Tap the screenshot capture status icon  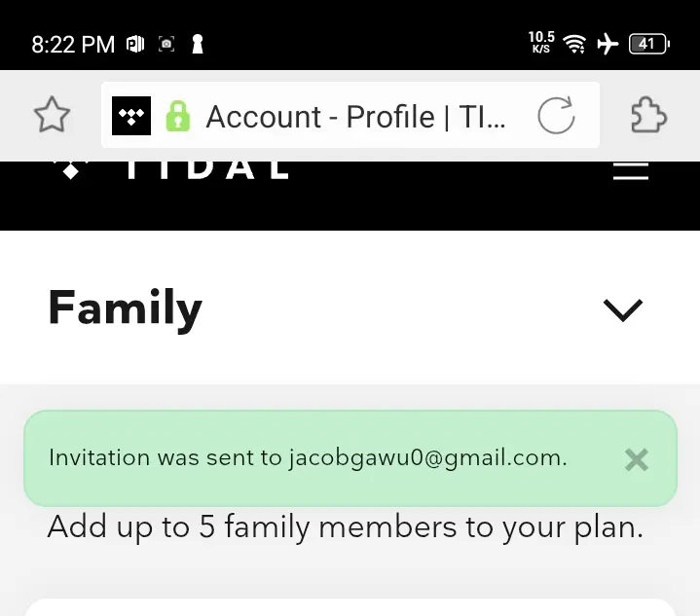point(166,44)
